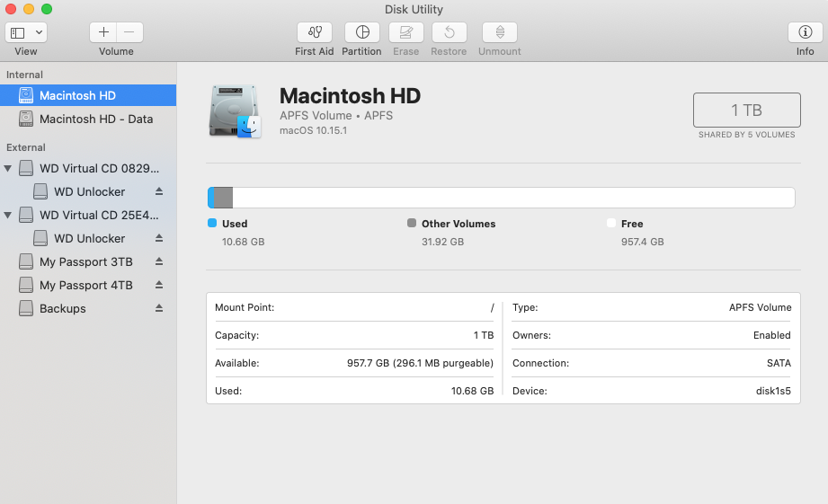828x504 pixels.
Task: Click the Internal section header
Action: click(x=24, y=75)
